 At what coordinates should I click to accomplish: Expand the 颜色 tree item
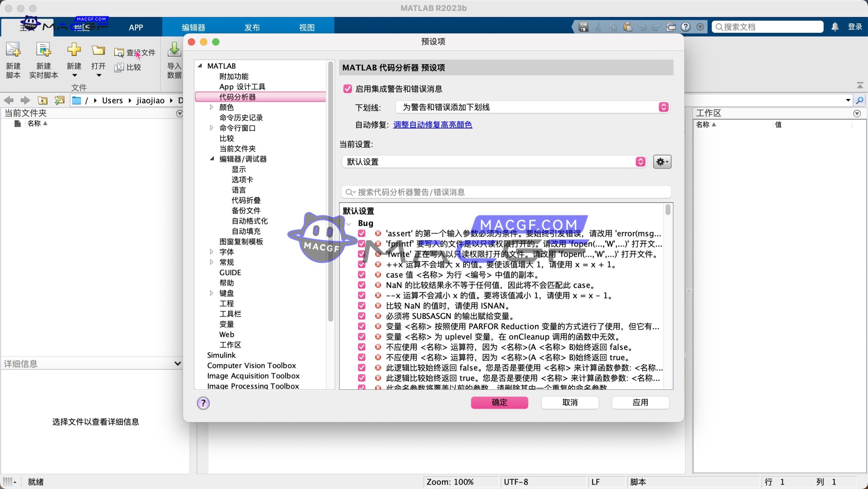(211, 107)
